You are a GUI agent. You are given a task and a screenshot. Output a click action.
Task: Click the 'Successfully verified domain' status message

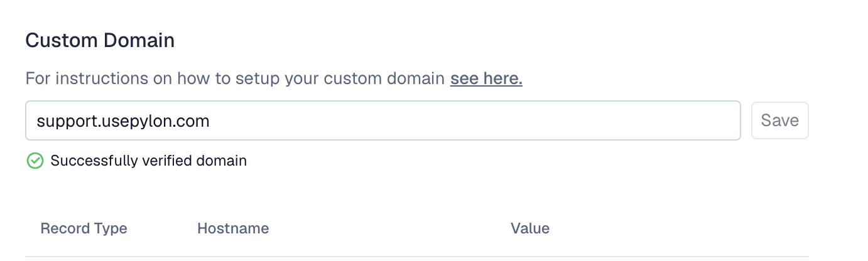[x=148, y=161]
